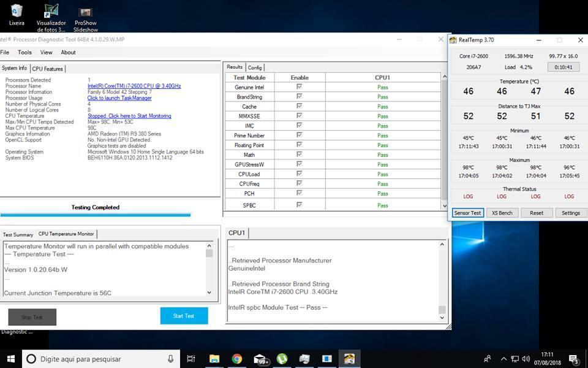Select the CPU Temperature Monitor tab
The width and height of the screenshot is (588, 368).
[x=66, y=234]
